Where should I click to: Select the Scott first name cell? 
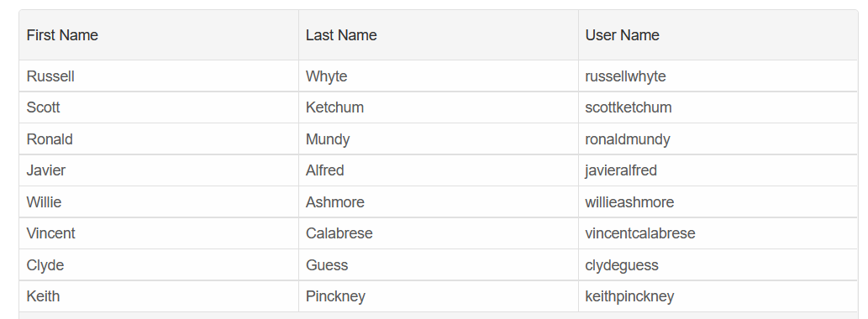(159, 107)
